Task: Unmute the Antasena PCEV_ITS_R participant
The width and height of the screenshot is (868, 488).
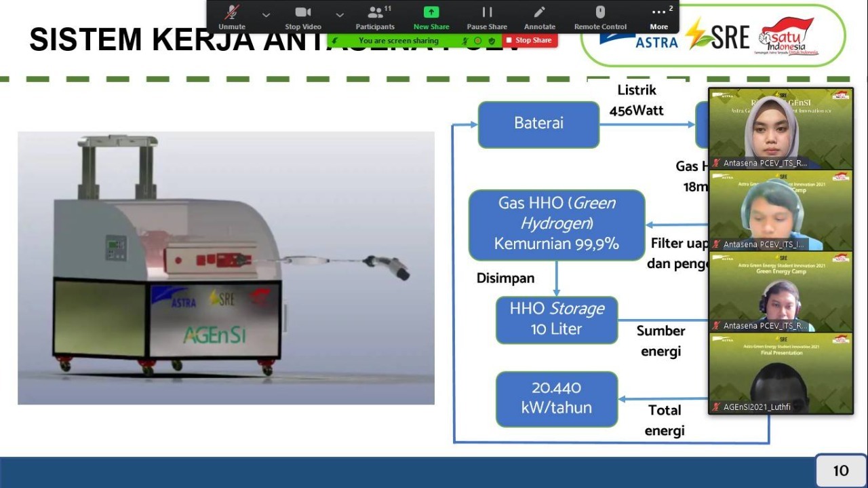Action: click(716, 162)
